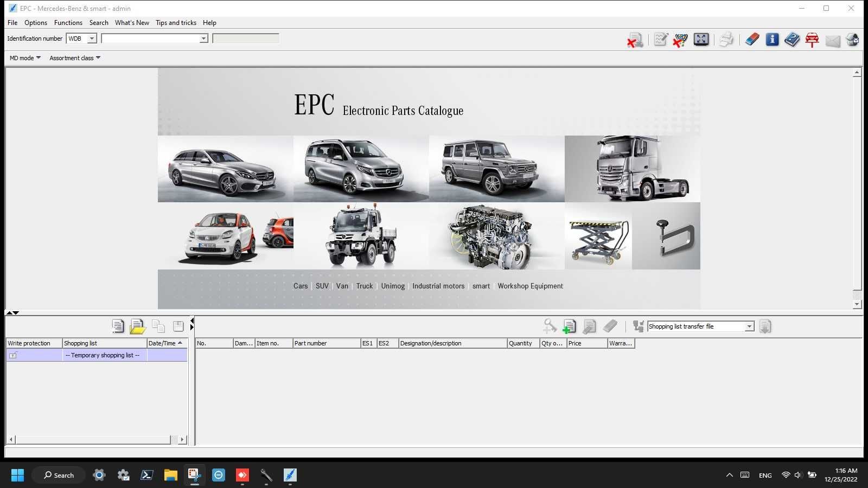Open the blue information icon

pyautogui.click(x=772, y=40)
